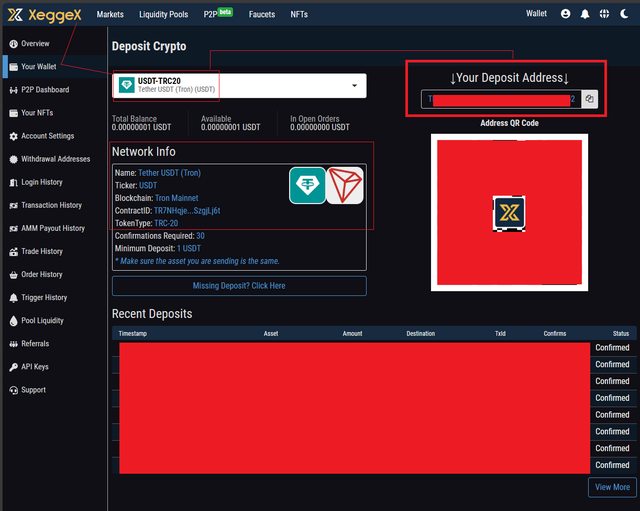This screenshot has height=511, width=640.
Task: Click the USDT ticker link
Action: tap(148, 185)
